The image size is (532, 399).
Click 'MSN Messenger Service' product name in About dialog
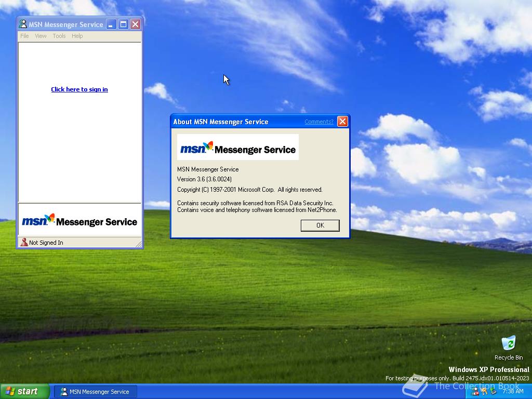(x=208, y=169)
